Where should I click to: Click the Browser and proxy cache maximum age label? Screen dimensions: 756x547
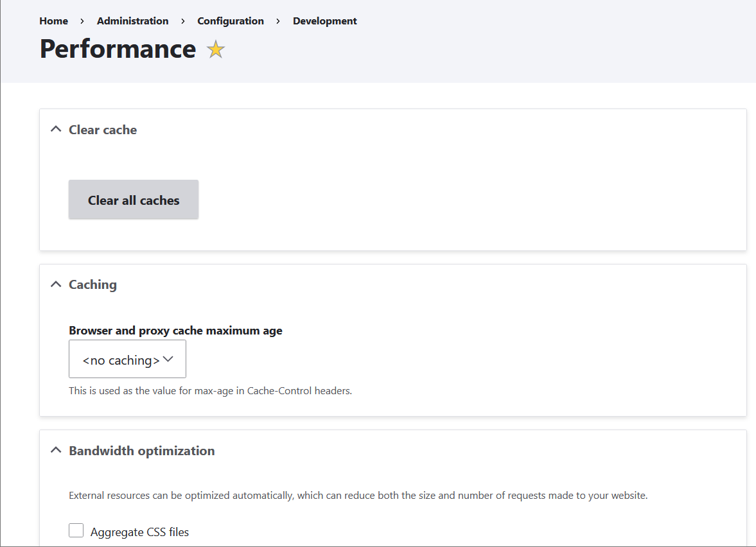tap(175, 331)
